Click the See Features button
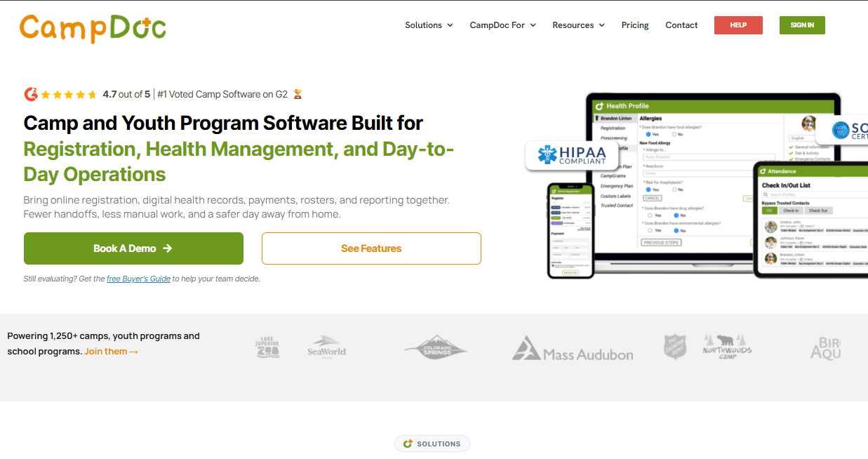 click(x=371, y=248)
